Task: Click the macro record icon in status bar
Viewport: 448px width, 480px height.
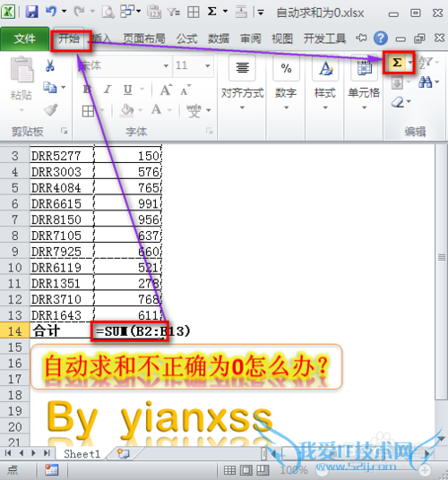Action: click(51, 470)
